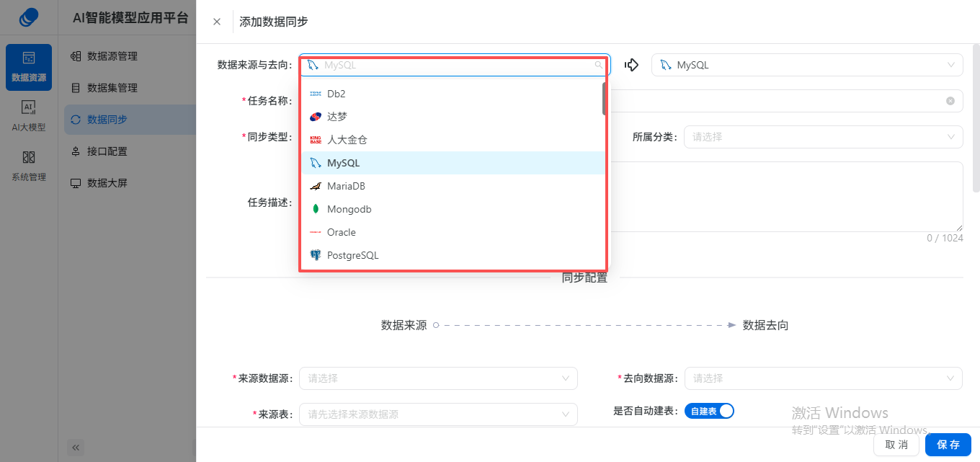Choose Oracle from the dropdown list
This screenshot has width=980, height=462.
coord(453,232)
